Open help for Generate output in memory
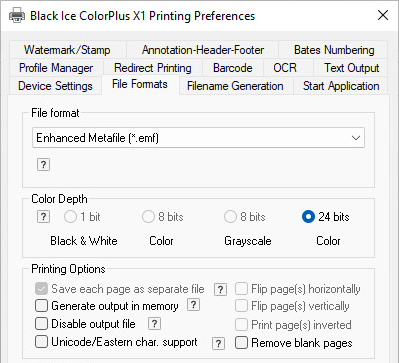Image resolution: width=399 pixels, height=363 pixels. pyautogui.click(x=194, y=305)
